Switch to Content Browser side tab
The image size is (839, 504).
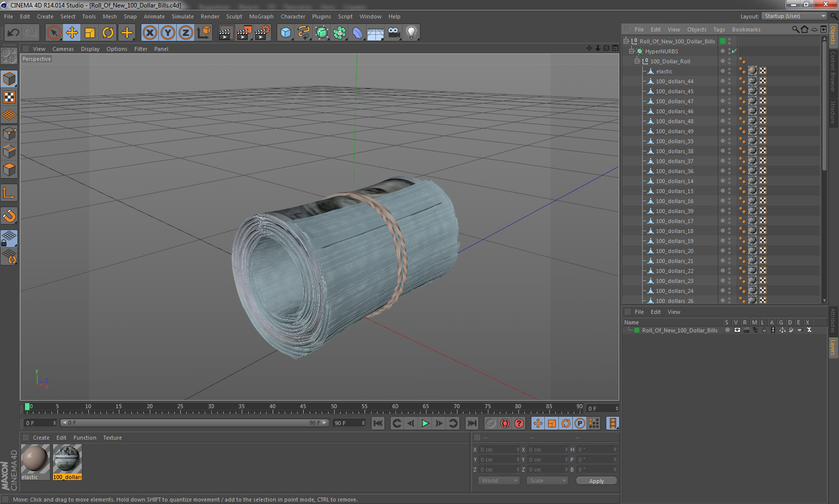tap(833, 71)
